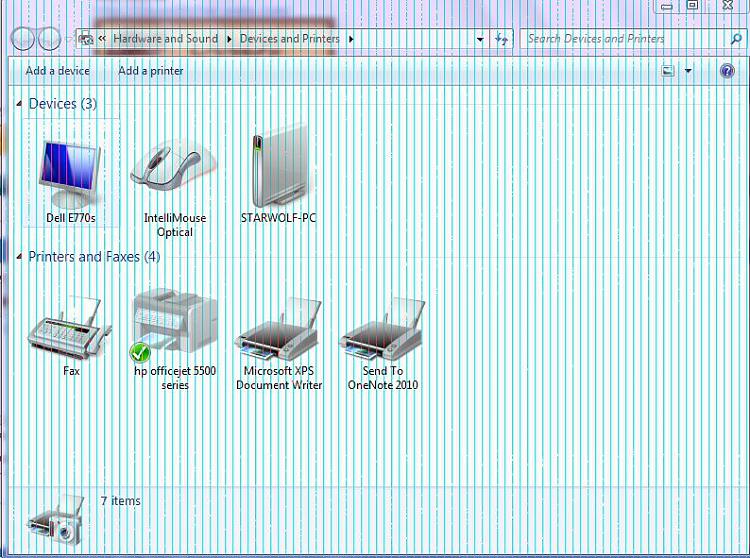Go to Hardware and Sound breadcrumb

(x=165, y=38)
